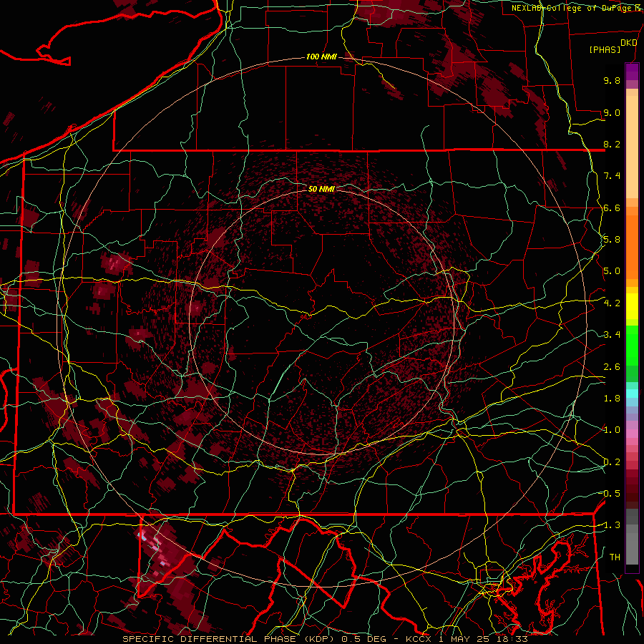Click the -0.5 scale value

click(610, 494)
